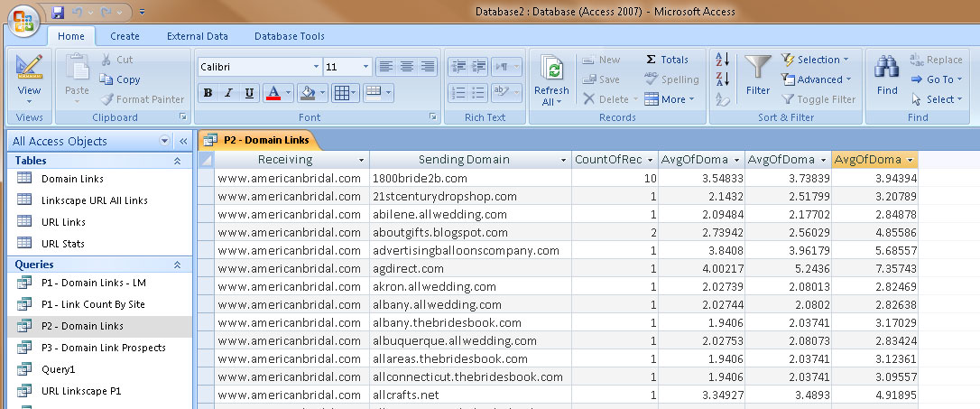Open the Calibri font name dropdown
This screenshot has width=980, height=409.
316,67
